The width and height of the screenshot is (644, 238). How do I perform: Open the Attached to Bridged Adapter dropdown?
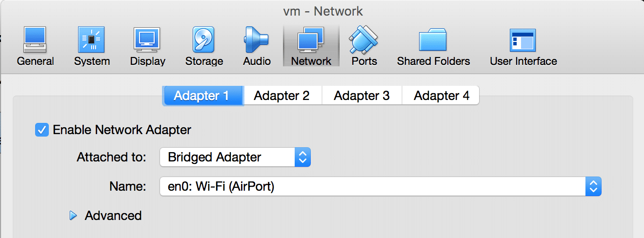point(235,157)
